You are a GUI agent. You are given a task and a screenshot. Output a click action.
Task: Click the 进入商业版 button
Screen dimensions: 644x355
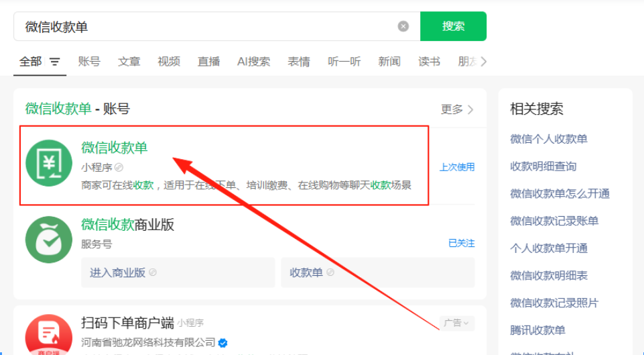coord(178,272)
